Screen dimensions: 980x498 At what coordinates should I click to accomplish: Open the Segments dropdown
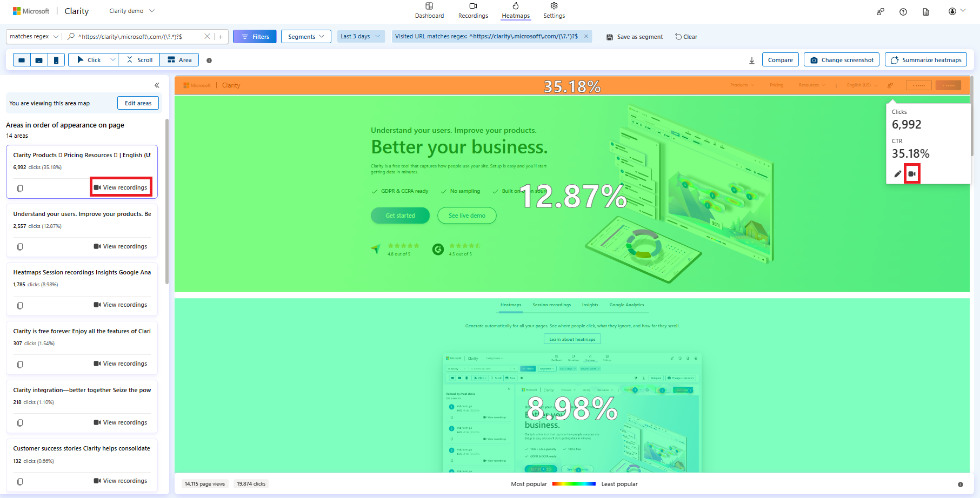[306, 37]
